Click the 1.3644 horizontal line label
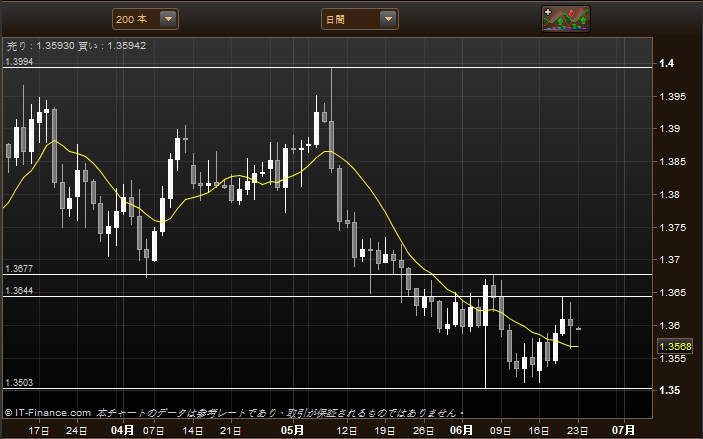Image resolution: width=703 pixels, height=439 pixels. [x=19, y=291]
